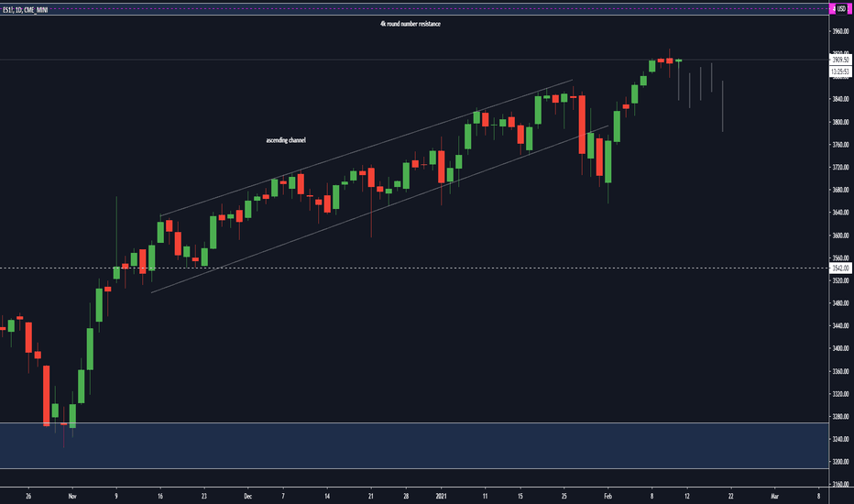Click the 3200.00 price scale label
This screenshot has height=504, width=854.
[x=841, y=462]
